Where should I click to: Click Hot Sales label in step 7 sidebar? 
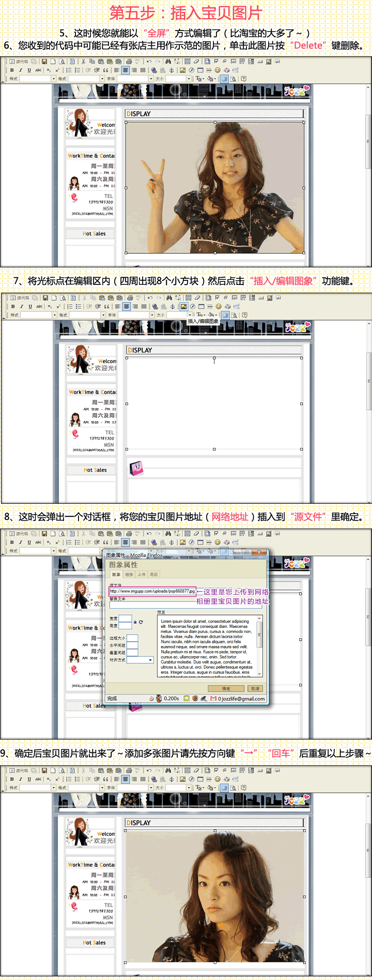(x=95, y=470)
